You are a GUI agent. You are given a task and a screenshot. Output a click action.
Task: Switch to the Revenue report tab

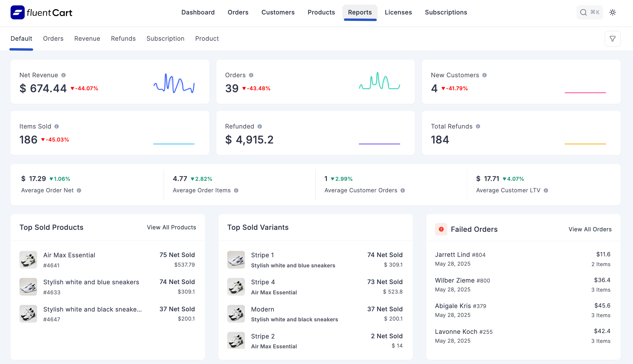coord(87,39)
